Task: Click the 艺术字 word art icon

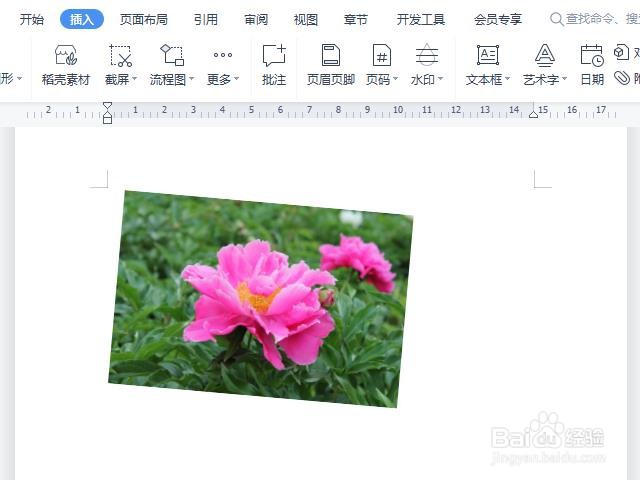Action: (x=545, y=55)
